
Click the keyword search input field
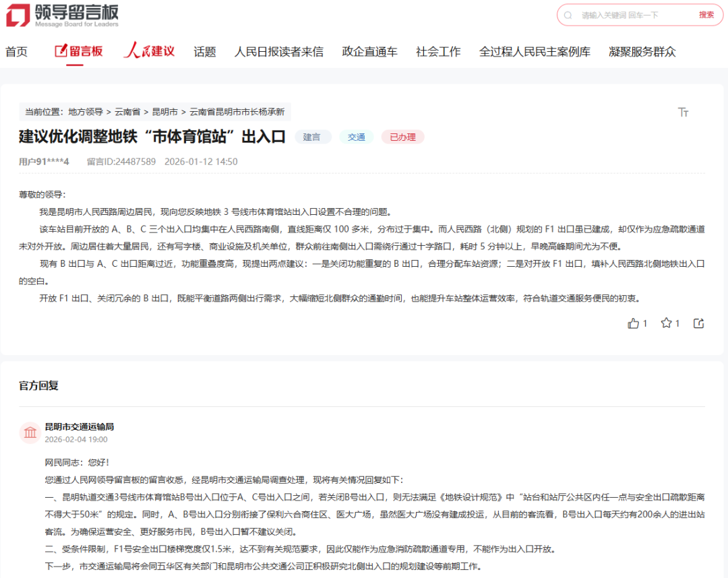pos(634,15)
